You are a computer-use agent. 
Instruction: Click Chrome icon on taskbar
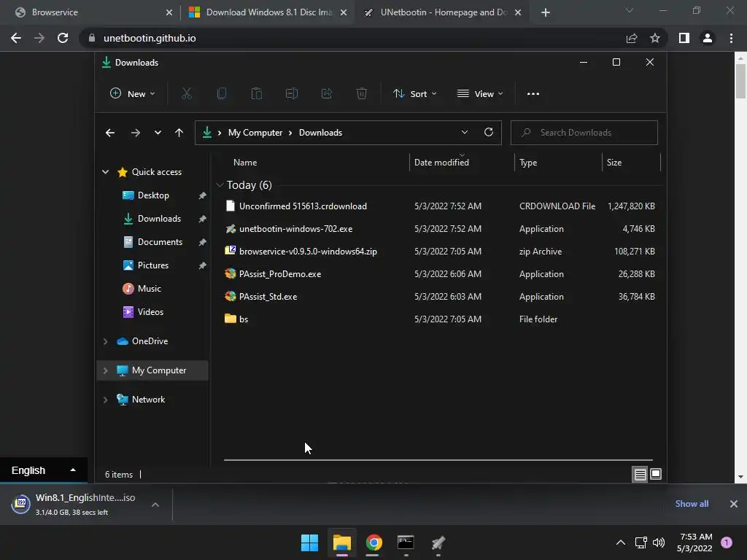[x=374, y=542]
